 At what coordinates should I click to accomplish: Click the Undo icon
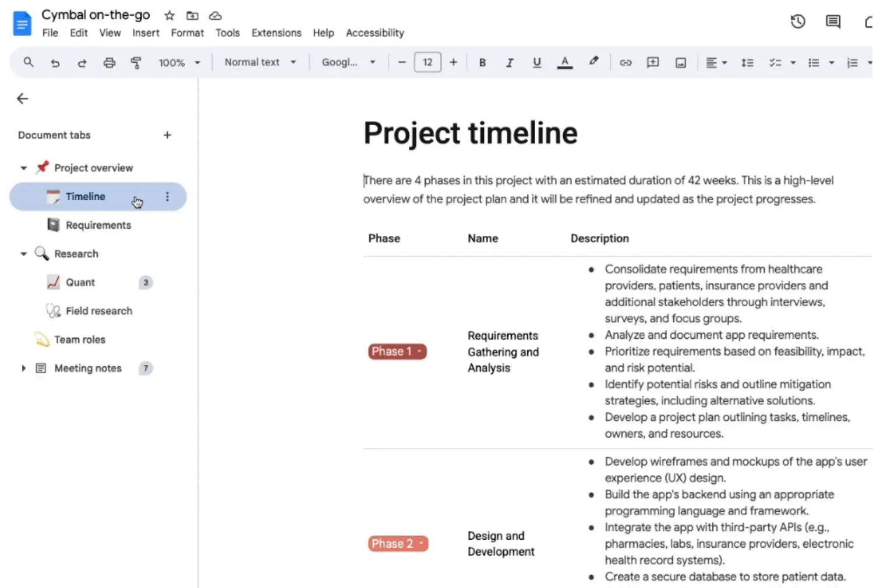55,62
